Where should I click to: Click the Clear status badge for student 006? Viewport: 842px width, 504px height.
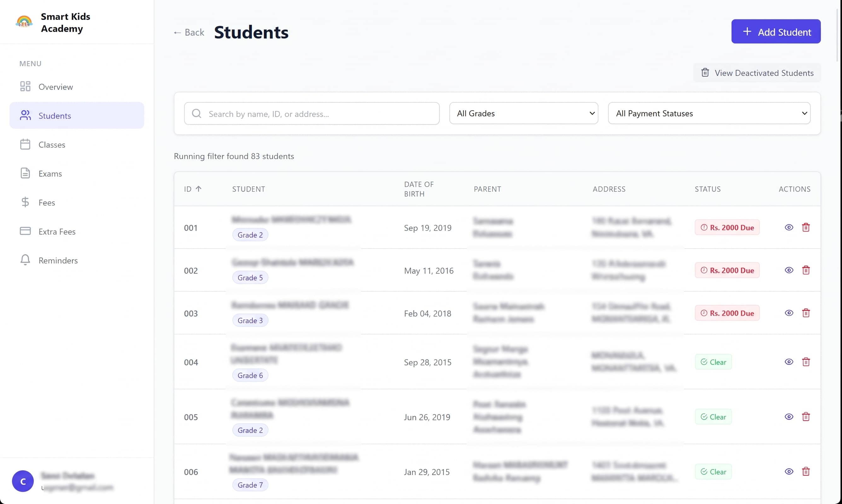coord(713,471)
